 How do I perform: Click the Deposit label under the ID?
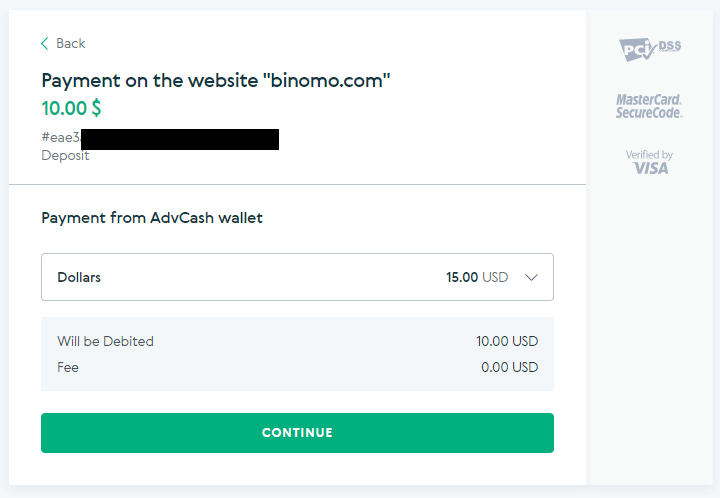coord(65,155)
